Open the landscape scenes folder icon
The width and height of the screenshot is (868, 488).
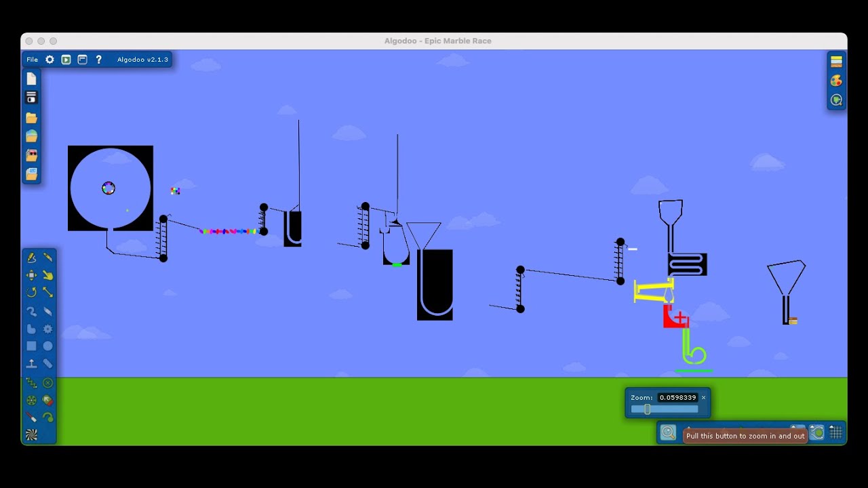click(31, 136)
